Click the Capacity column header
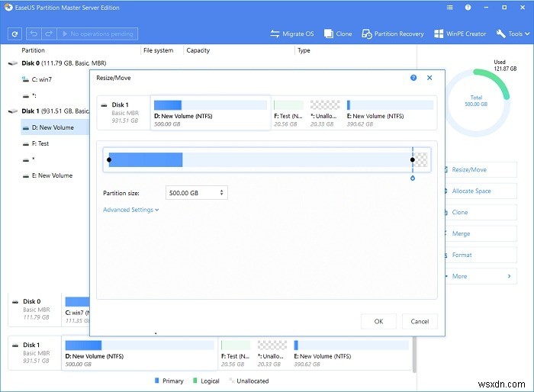This screenshot has height=392, width=534. [198, 50]
